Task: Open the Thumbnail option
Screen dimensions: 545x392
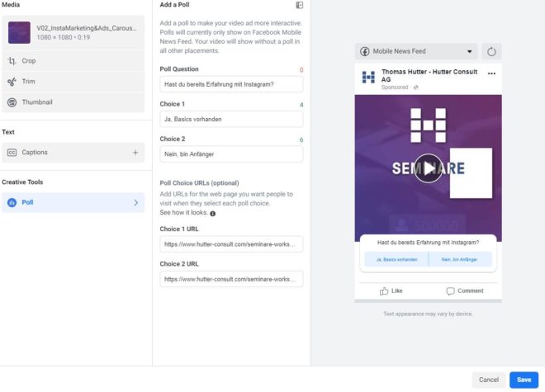Action: tap(73, 102)
